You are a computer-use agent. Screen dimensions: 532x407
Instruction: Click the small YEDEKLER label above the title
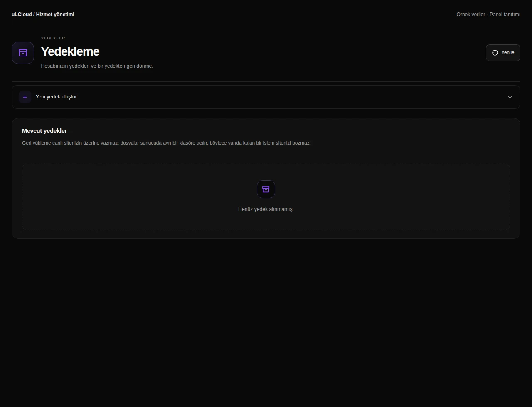pos(53,38)
